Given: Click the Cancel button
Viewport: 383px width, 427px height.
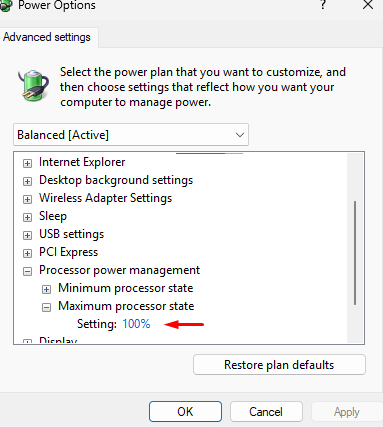Looking at the screenshot, I should (266, 412).
